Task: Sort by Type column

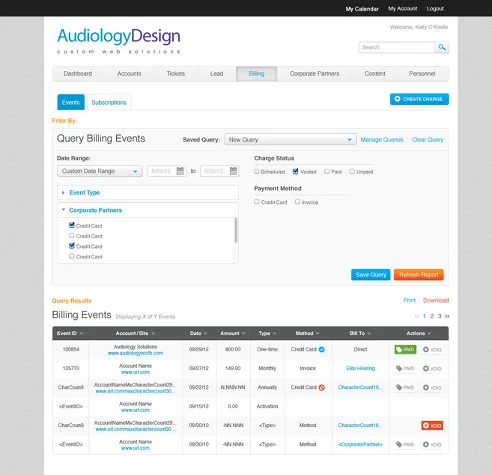Action: (x=267, y=333)
